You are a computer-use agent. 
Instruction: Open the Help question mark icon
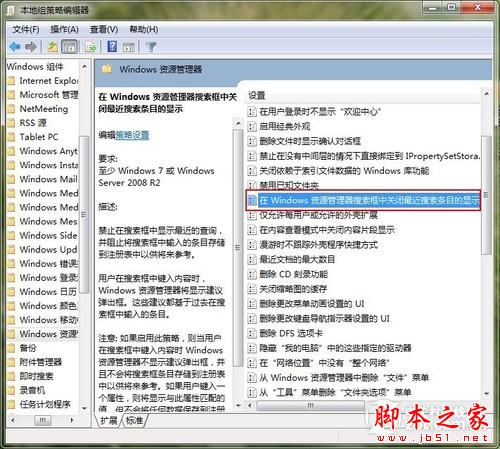[x=112, y=46]
